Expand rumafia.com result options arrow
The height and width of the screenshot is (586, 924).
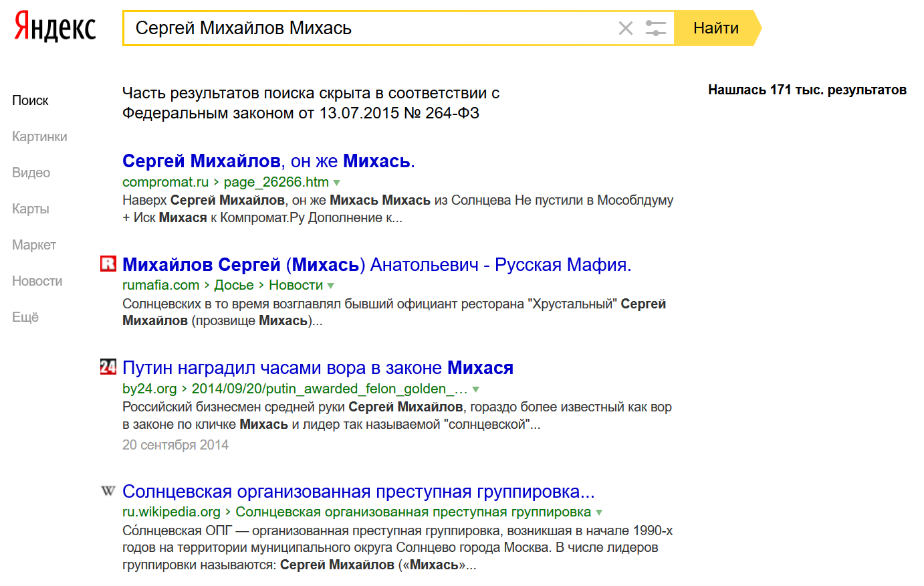[331, 286]
